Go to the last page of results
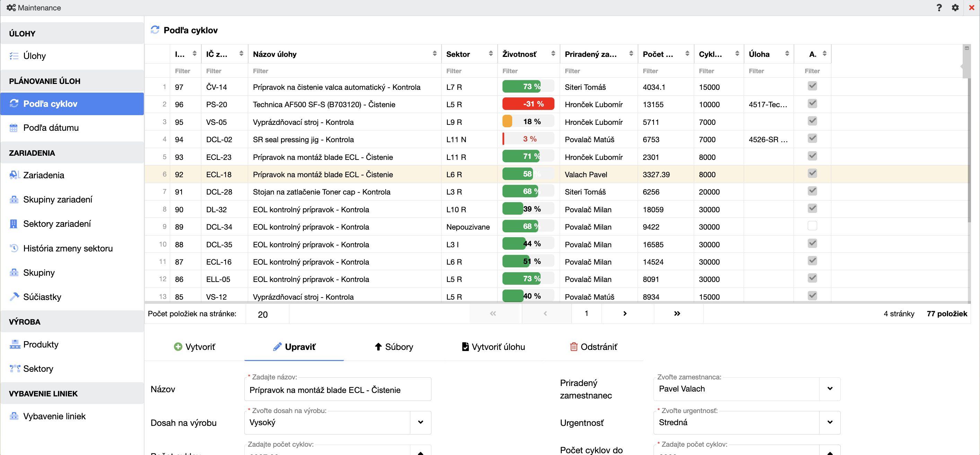Viewport: 980px width, 455px height. click(677, 314)
